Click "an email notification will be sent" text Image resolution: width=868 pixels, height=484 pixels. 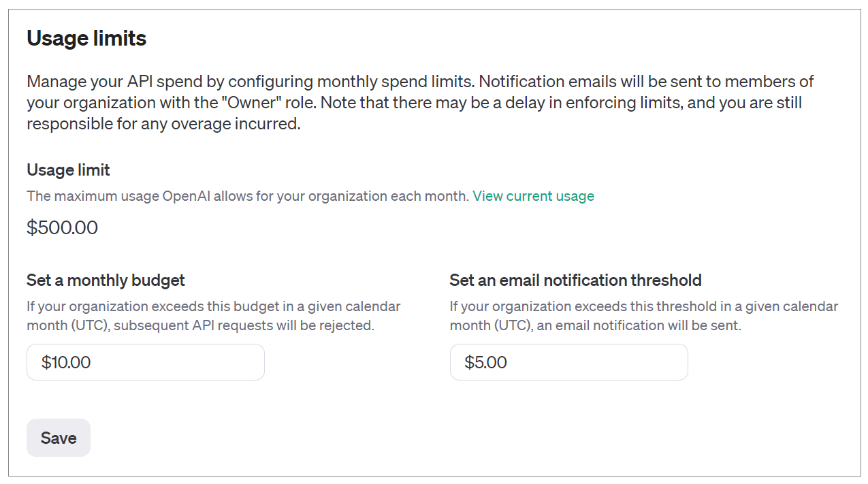click(639, 325)
